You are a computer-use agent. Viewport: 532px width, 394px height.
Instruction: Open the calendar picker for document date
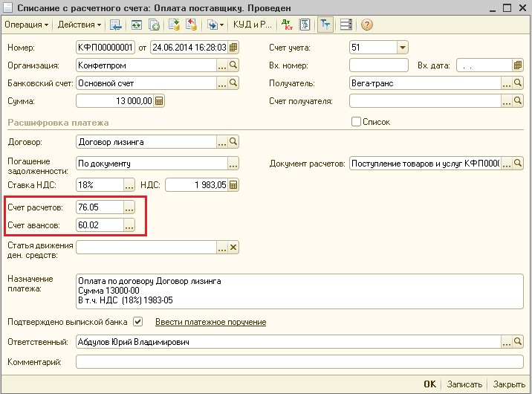[x=233, y=48]
